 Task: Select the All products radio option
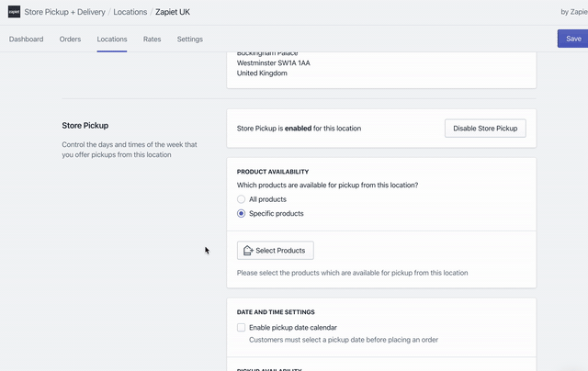point(242,199)
